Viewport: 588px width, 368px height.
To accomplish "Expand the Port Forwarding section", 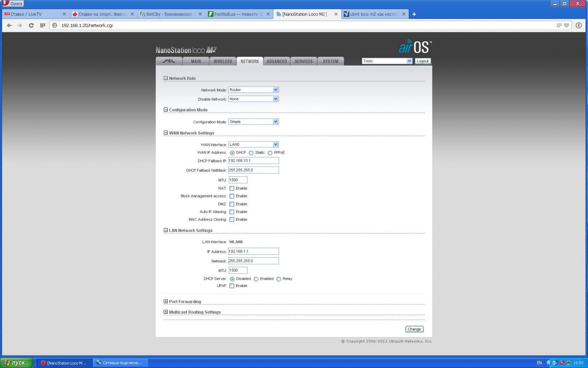I will click(x=166, y=301).
